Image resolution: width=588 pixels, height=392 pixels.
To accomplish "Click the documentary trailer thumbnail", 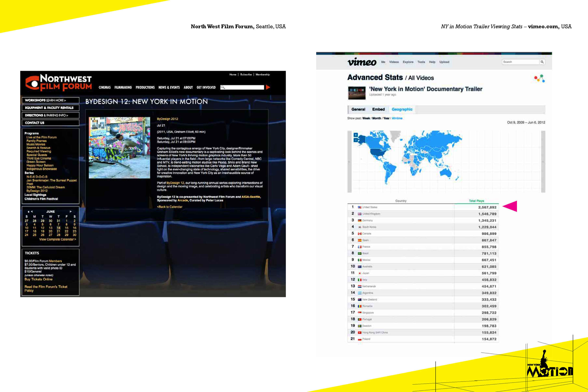I will (357, 93).
